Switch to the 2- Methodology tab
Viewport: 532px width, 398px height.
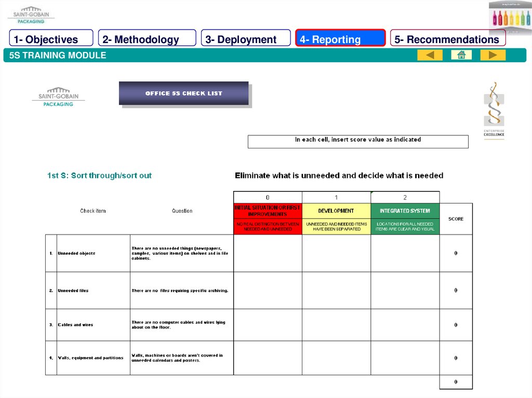[147, 39]
